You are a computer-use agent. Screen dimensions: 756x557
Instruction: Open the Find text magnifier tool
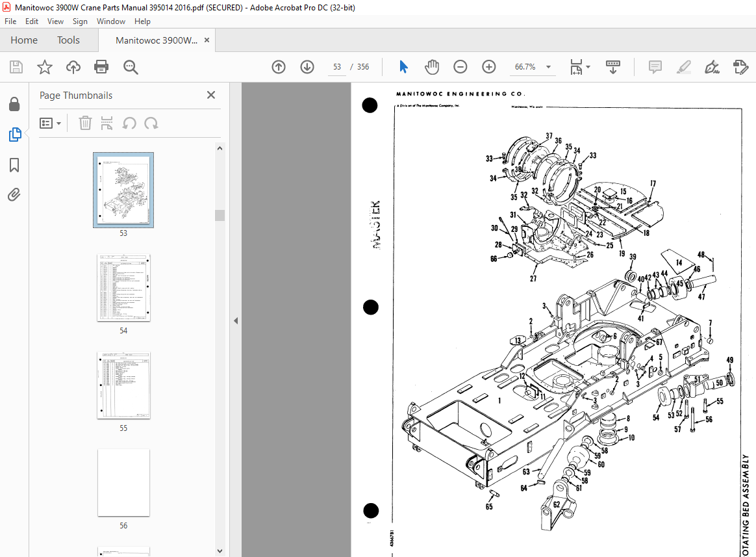(x=130, y=67)
